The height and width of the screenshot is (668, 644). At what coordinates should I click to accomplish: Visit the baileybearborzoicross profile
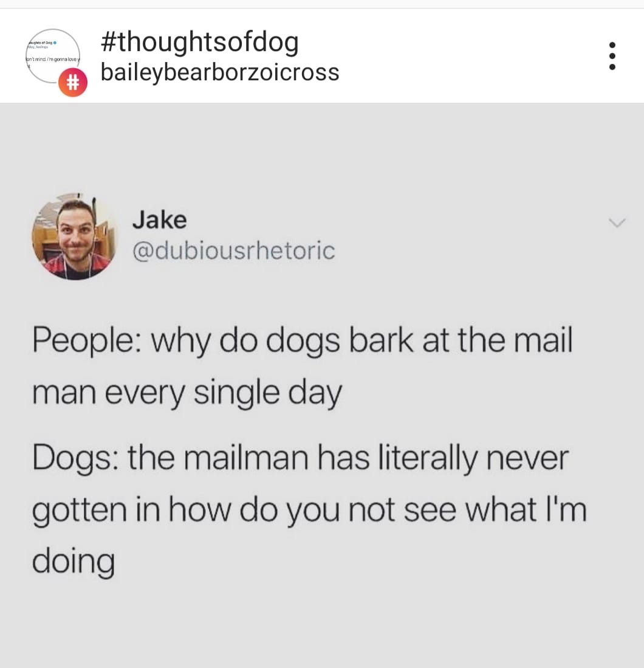[220, 72]
